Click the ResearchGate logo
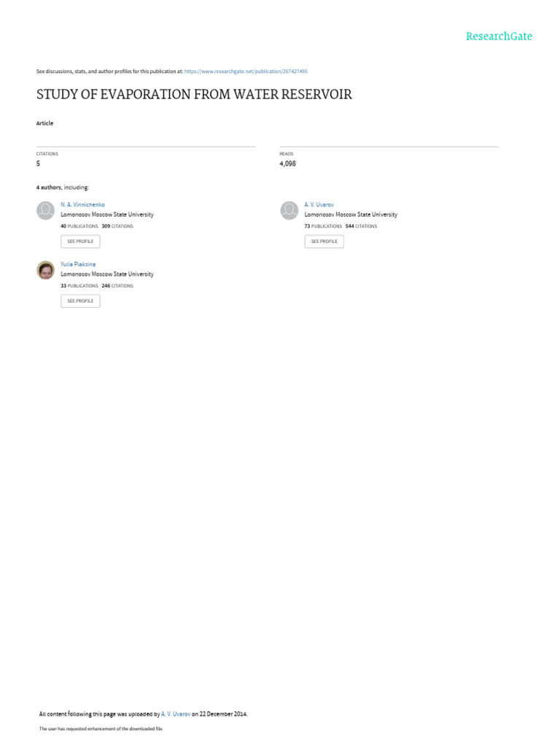This screenshot has height=747, width=560. tap(499, 36)
